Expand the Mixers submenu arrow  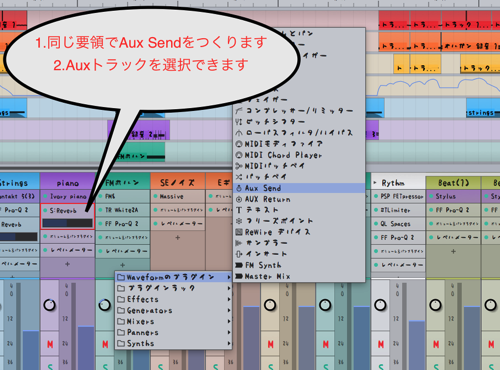(x=229, y=321)
